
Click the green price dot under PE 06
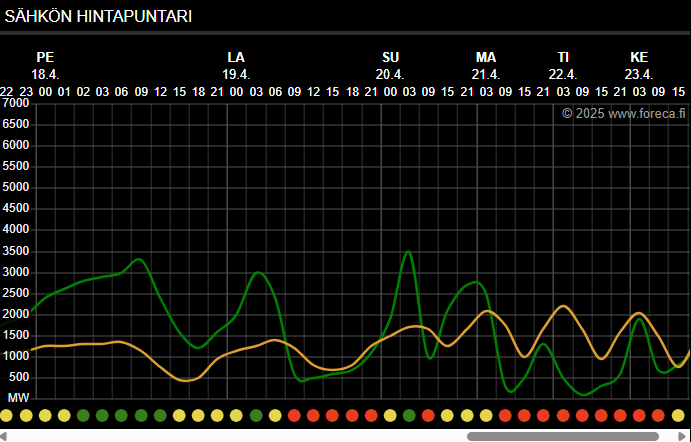pyautogui.click(x=121, y=414)
